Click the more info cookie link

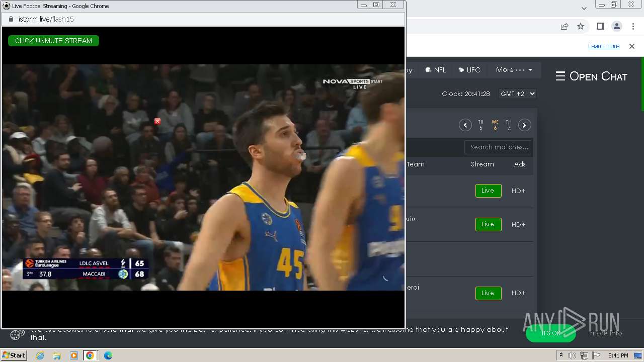(606, 333)
